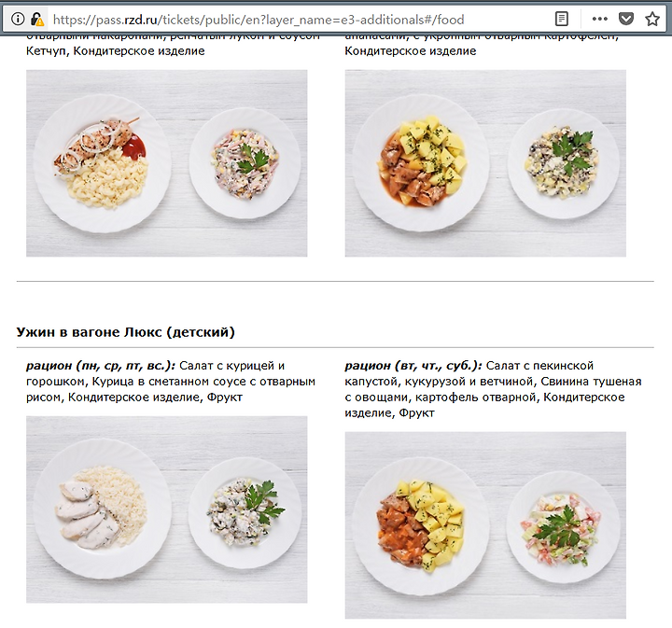Viewport: 672px width, 628px height.
Task: Bookmark this page with the star icon
Action: [652, 19]
